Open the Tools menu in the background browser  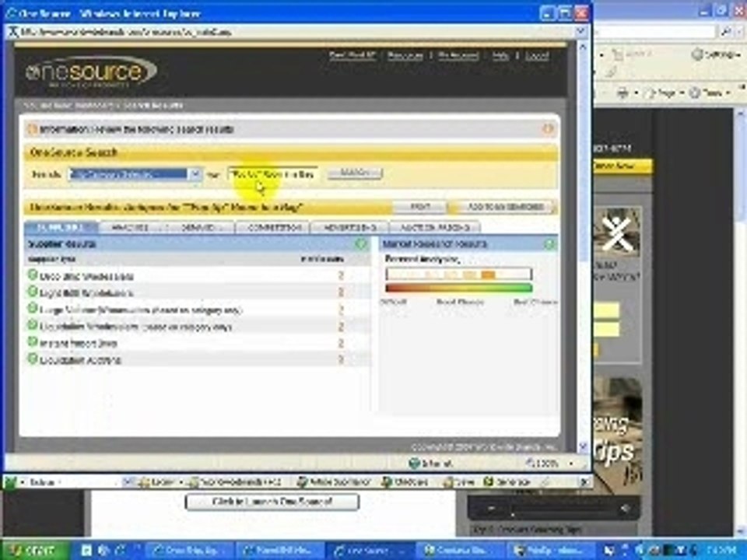(710, 93)
